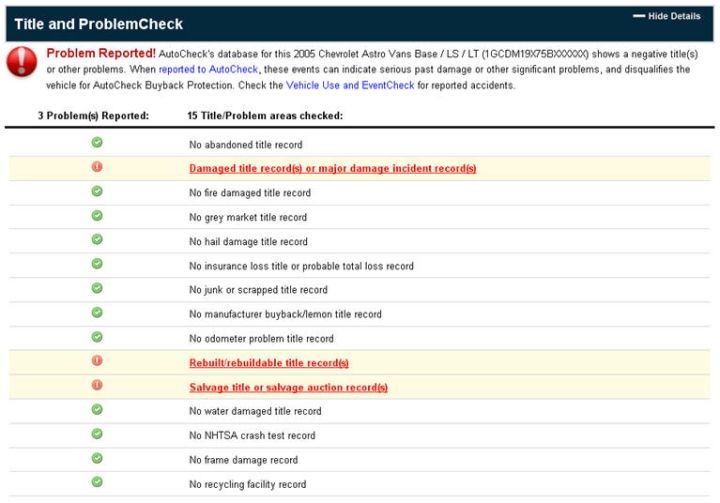Viewport: 720px width, 503px height.
Task: Open the 'reported to AutoCheck' link
Action: 208,69
